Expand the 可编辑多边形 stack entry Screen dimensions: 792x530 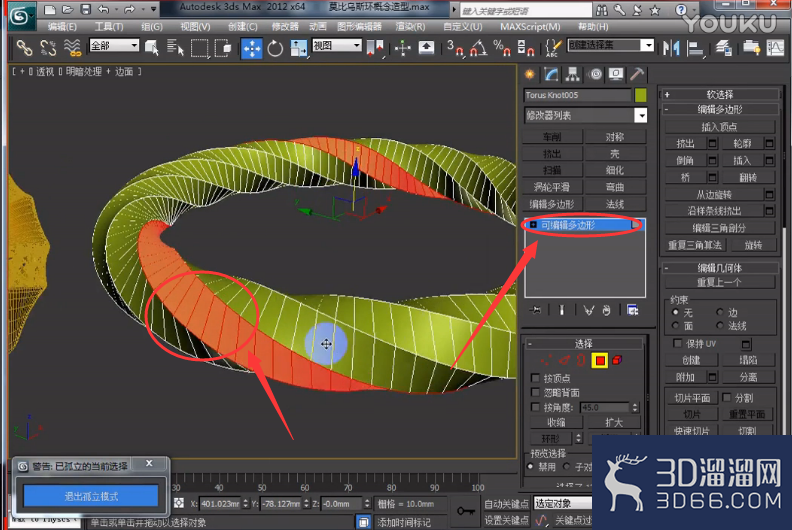coord(533,225)
